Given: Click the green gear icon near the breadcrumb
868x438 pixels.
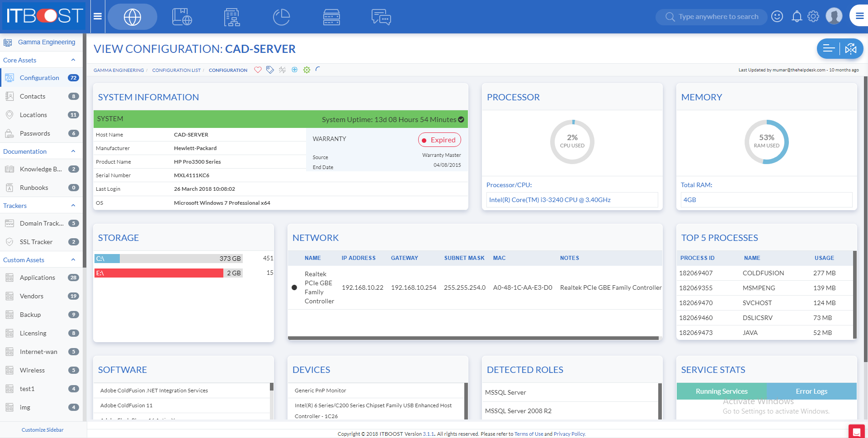Looking at the screenshot, I should [307, 70].
